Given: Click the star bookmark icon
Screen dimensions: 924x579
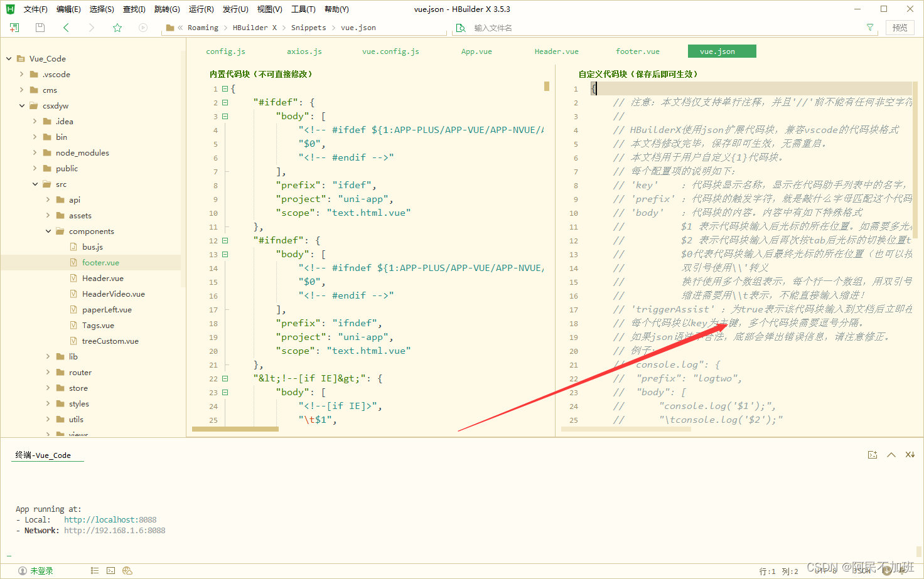Looking at the screenshot, I should [117, 28].
